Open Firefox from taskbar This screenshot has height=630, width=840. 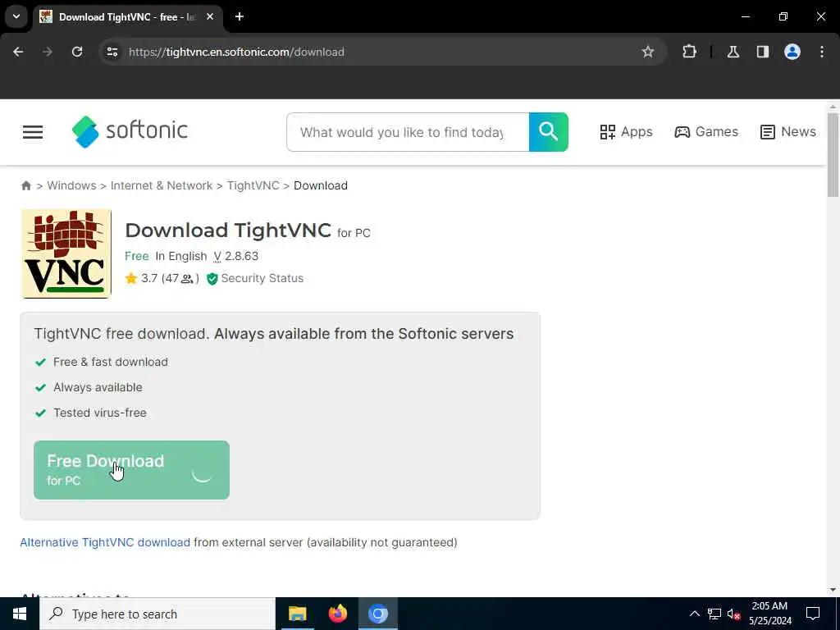pyautogui.click(x=337, y=614)
